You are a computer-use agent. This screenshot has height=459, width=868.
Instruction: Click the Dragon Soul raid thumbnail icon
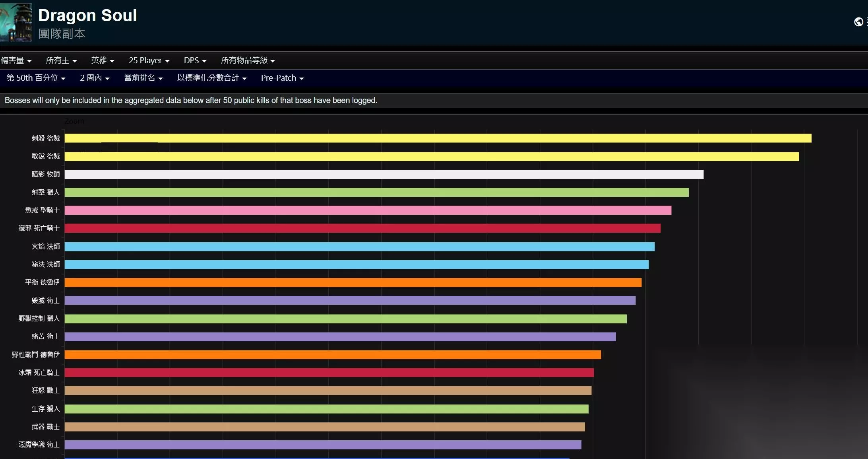16,22
